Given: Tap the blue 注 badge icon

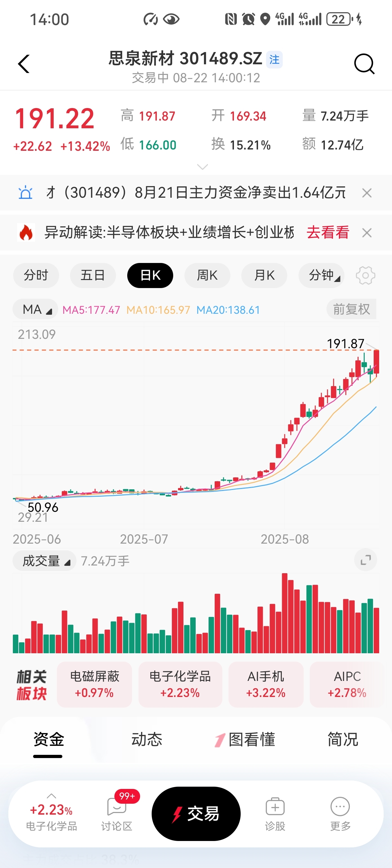Looking at the screenshot, I should tap(274, 60).
